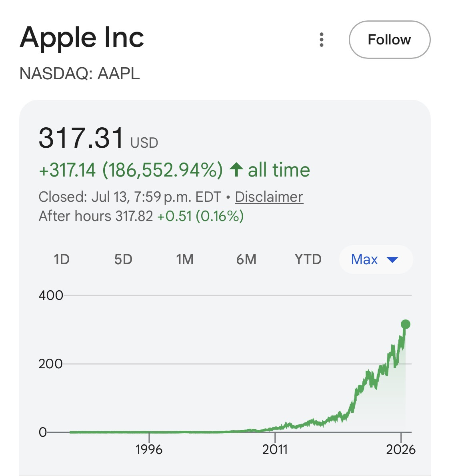Expand the Max range dropdown arrow
The width and height of the screenshot is (450, 476).
click(392, 260)
